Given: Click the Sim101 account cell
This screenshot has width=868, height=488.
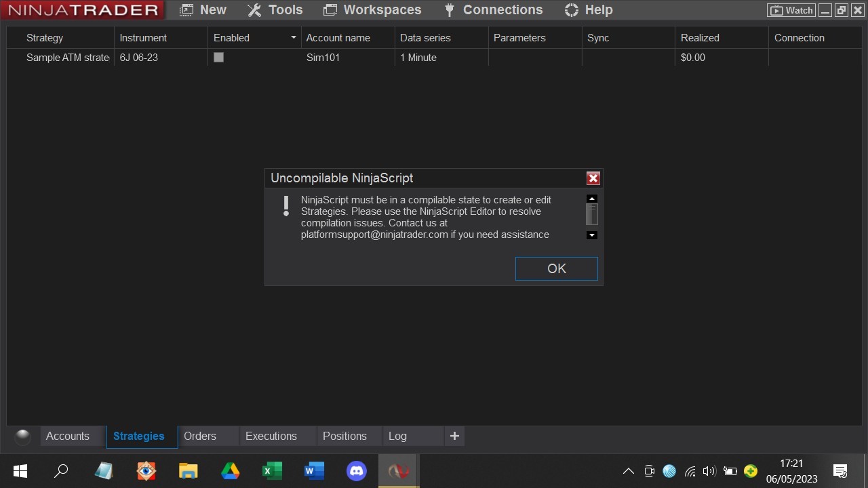Looking at the screenshot, I should click(x=323, y=58).
